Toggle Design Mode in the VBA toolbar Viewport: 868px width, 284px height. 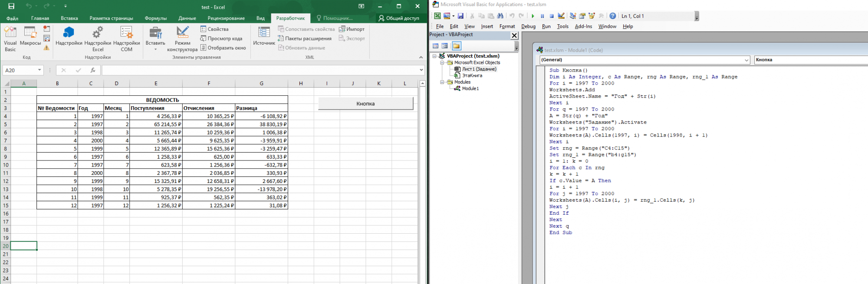[x=561, y=16]
